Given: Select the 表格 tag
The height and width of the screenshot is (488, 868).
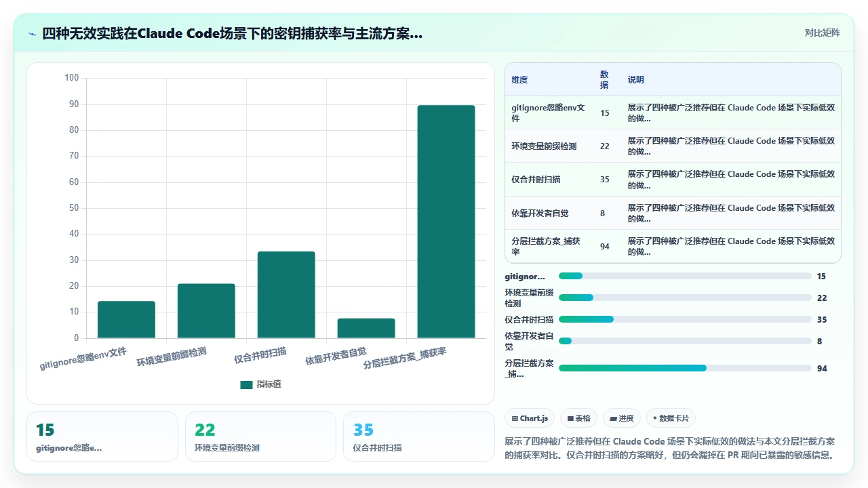Looking at the screenshot, I should pyautogui.click(x=579, y=418).
